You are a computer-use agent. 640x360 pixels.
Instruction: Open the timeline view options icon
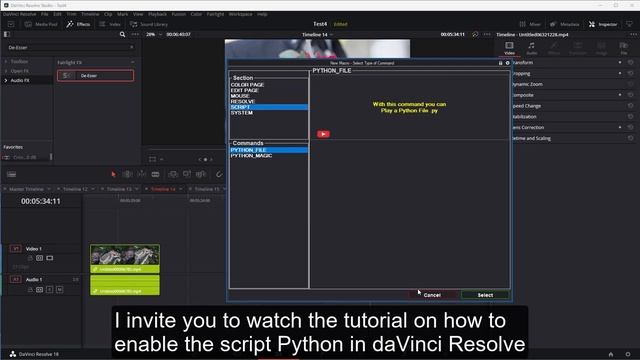click(11, 174)
